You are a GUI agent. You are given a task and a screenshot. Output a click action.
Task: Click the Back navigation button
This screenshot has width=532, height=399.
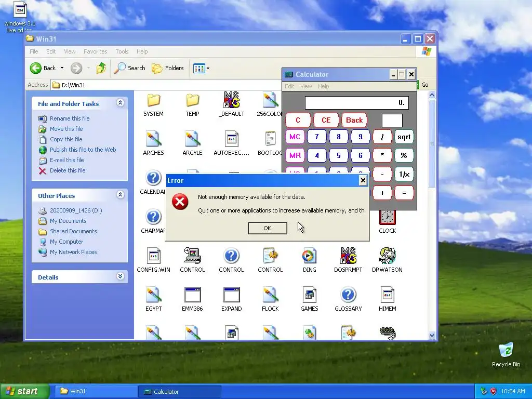(x=43, y=68)
